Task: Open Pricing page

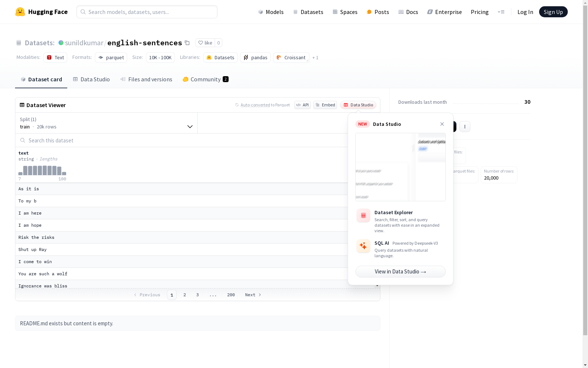Action: point(480,12)
